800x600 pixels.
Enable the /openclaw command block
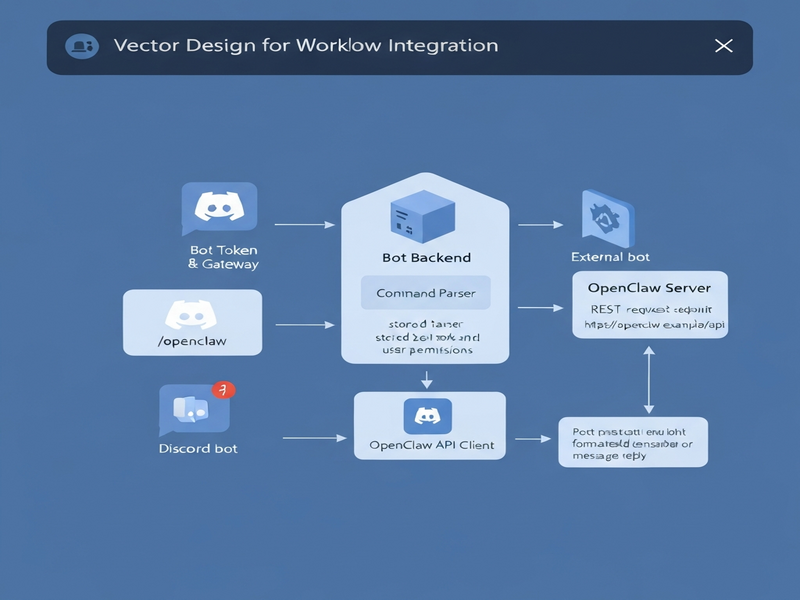point(192,322)
